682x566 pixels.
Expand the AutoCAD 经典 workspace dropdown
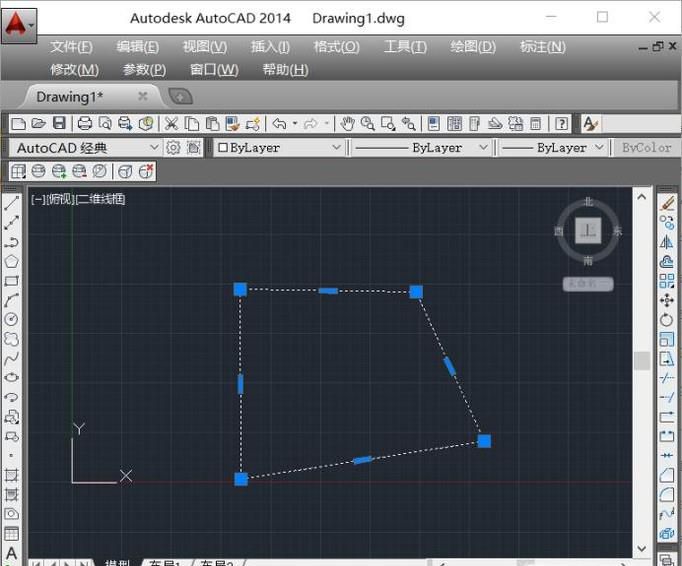154,148
